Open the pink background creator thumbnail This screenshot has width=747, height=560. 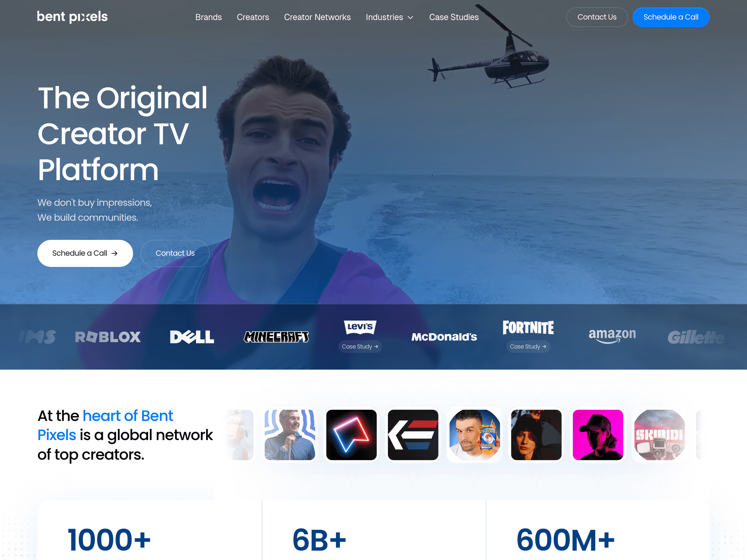pyautogui.click(x=598, y=435)
